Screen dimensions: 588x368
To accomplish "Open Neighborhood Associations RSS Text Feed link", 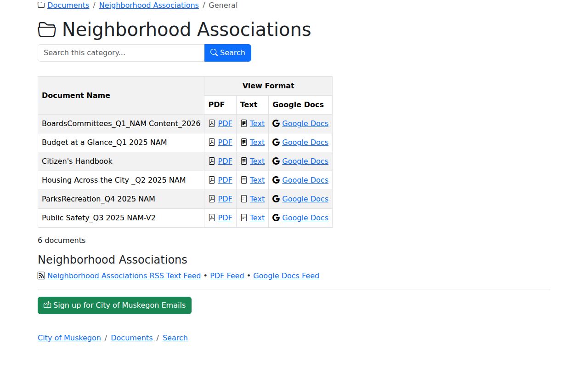I will coord(124,276).
